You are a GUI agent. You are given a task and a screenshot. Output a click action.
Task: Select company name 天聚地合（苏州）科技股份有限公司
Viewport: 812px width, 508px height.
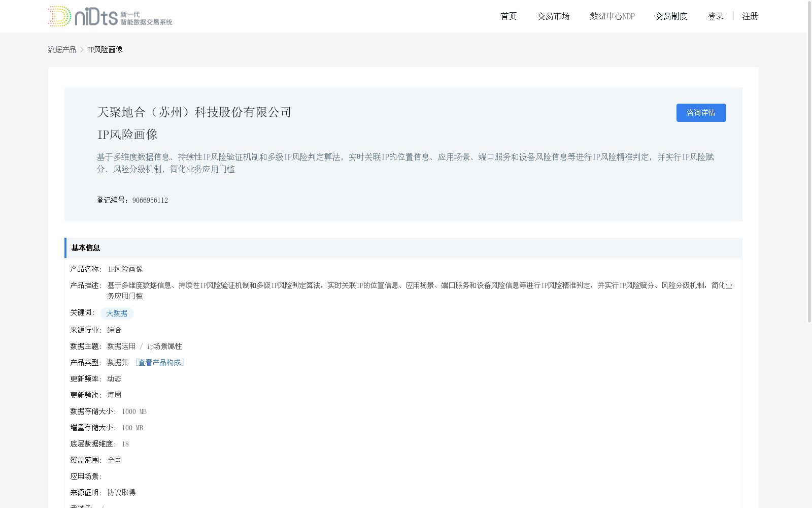pos(194,112)
